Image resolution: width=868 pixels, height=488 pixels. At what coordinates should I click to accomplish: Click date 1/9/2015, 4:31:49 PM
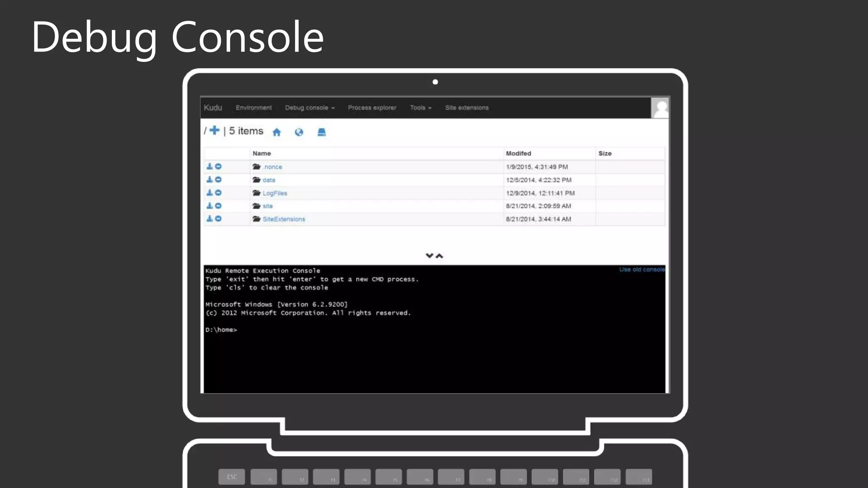coord(537,167)
